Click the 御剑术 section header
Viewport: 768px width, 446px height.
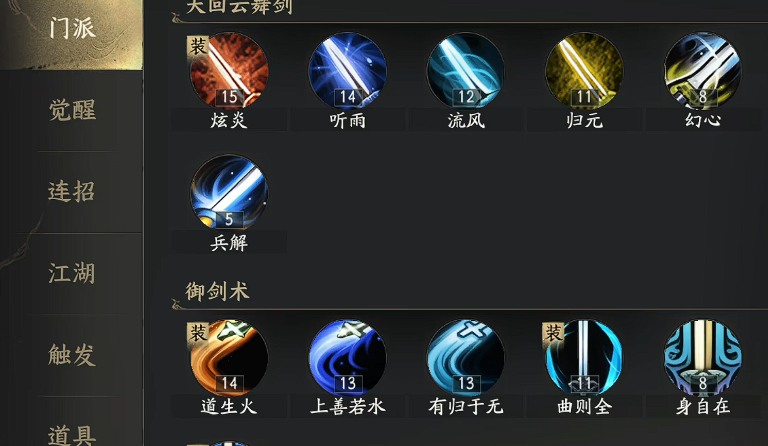217,292
